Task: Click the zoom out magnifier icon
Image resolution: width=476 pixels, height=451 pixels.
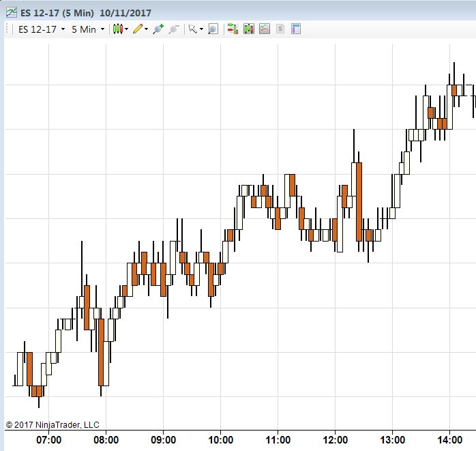Action: tap(174, 29)
